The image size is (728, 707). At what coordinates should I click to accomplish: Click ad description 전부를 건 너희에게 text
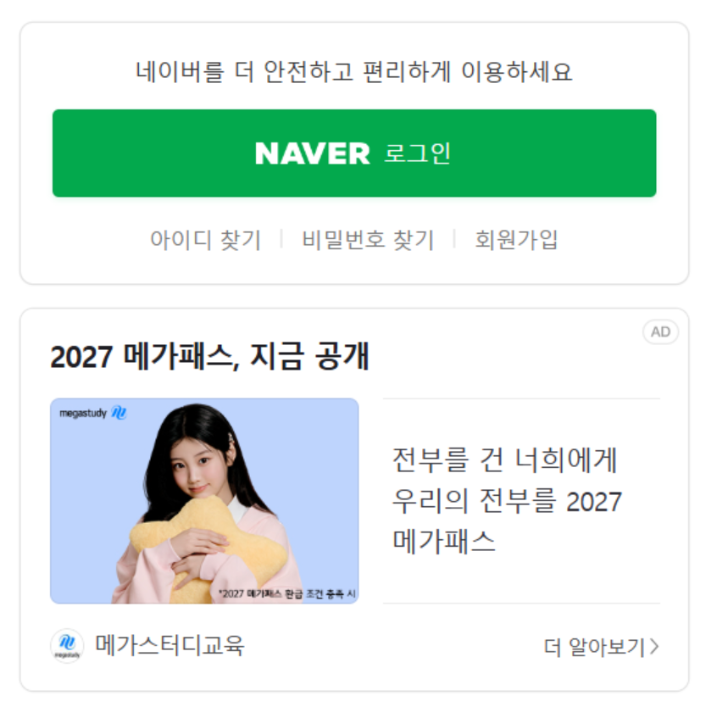(x=504, y=459)
